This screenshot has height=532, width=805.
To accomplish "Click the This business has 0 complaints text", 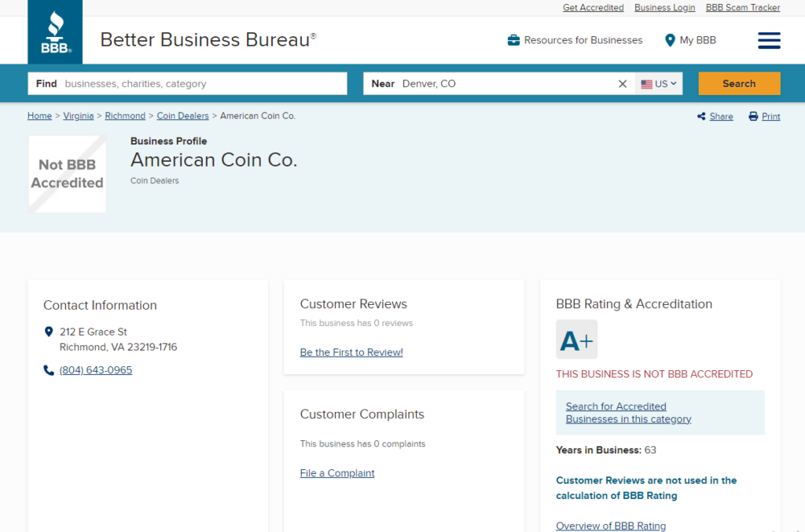I will 362,444.
